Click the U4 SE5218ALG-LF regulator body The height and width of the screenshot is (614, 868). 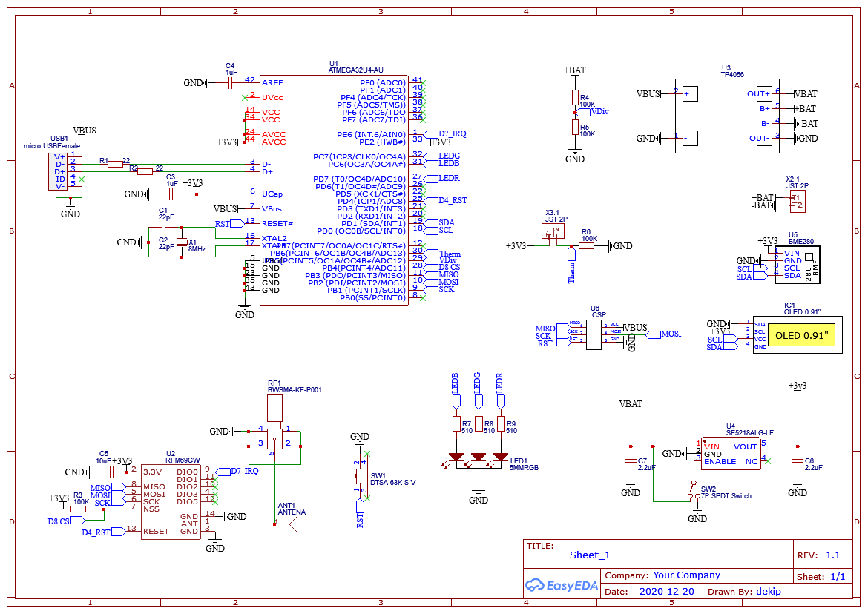731,454
